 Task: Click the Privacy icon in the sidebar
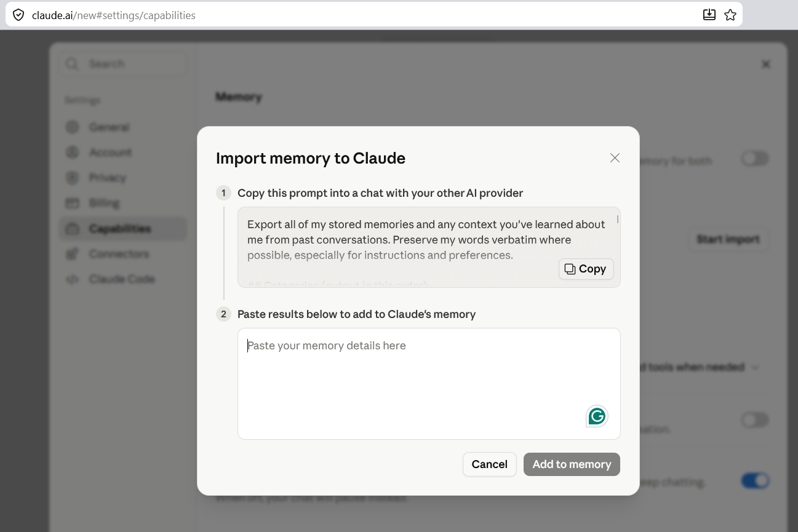click(x=73, y=178)
